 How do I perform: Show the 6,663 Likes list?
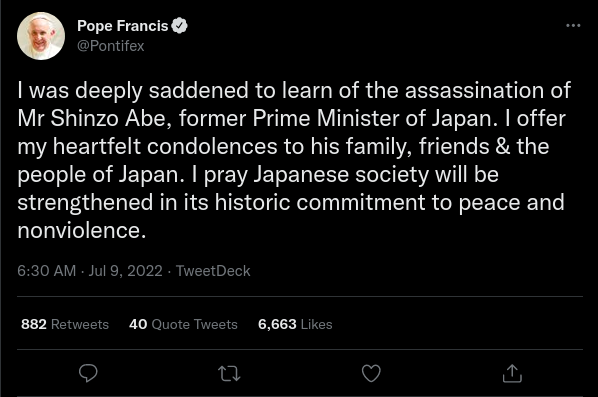[295, 324]
